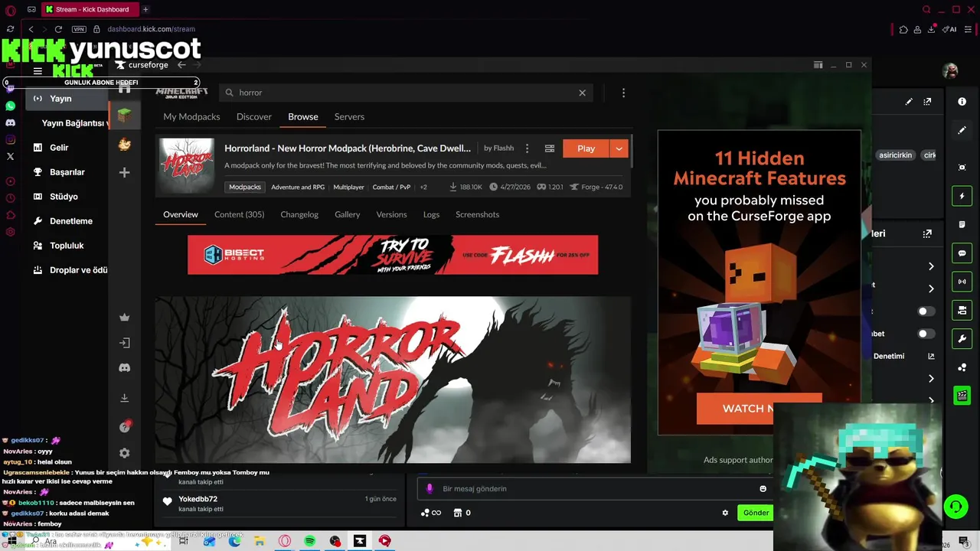Viewport: 980px width, 551px height.
Task: Click the asiricirkin tag chip
Action: coord(895,155)
